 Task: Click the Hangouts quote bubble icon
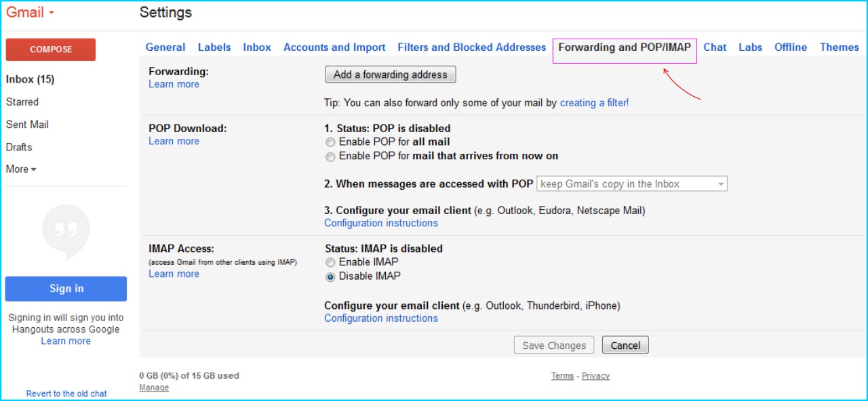pyautogui.click(x=66, y=231)
